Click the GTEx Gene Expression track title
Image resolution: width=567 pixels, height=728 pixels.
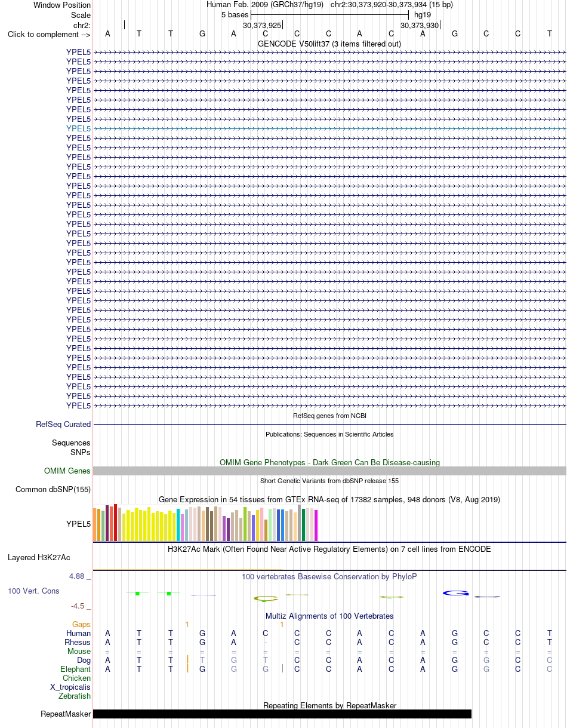click(x=329, y=500)
